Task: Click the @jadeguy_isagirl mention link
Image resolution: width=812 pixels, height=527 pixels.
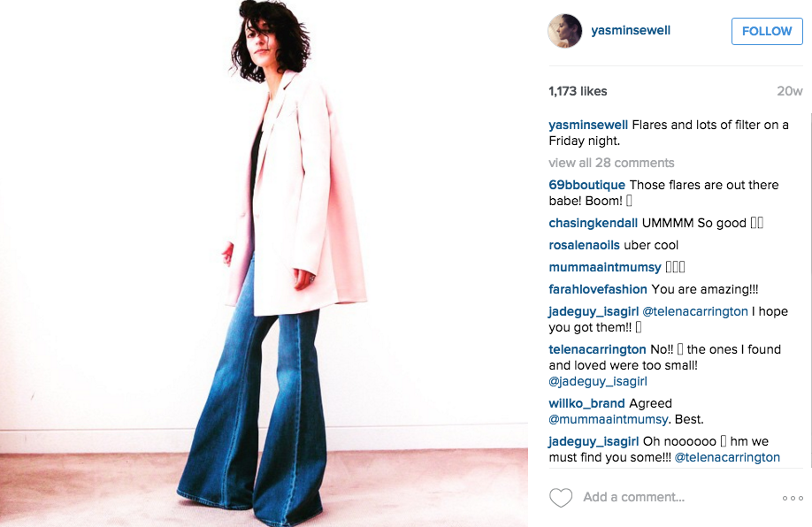Action: pyautogui.click(x=598, y=381)
